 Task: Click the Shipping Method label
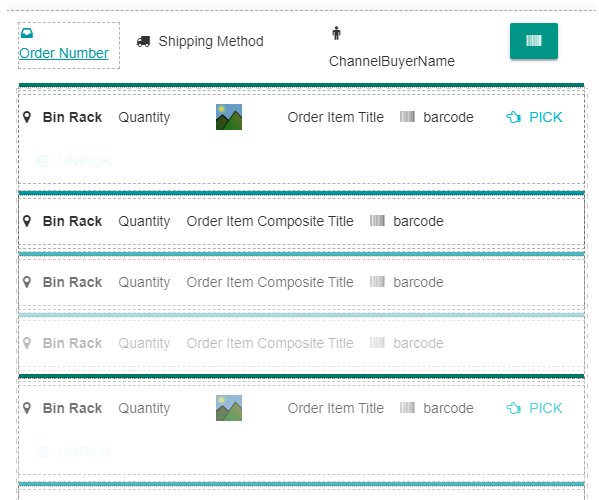pos(211,41)
